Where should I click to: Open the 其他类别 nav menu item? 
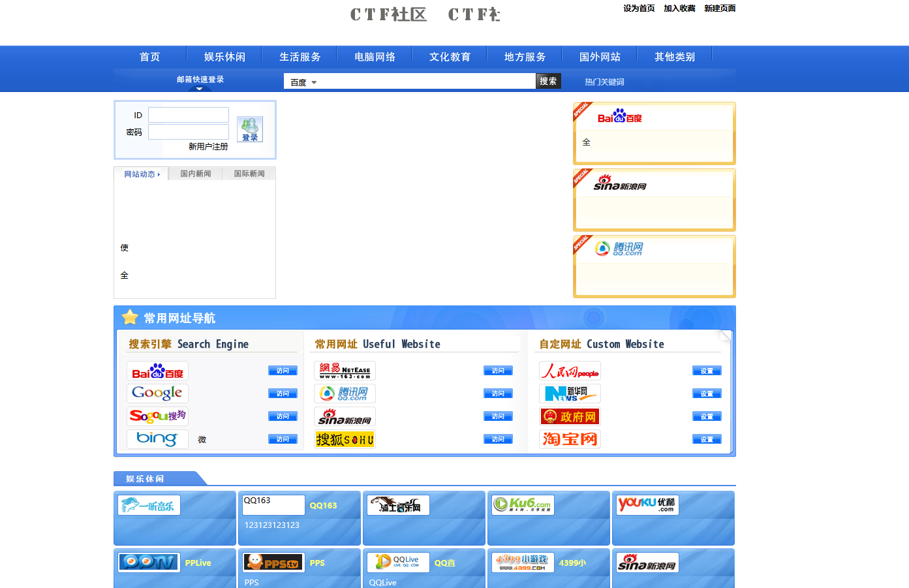tap(675, 57)
